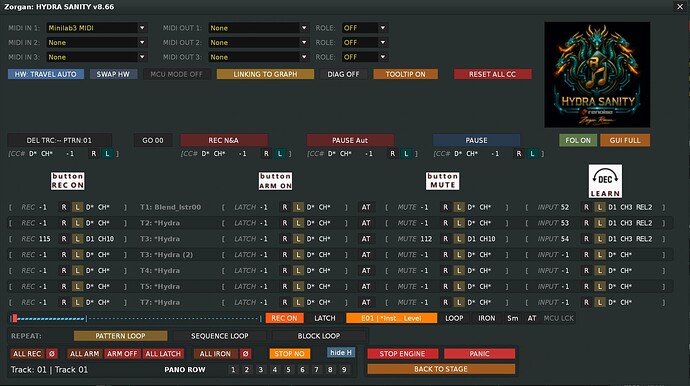Click R in the INPUT 54 row
690x386 pixels.
586,239
